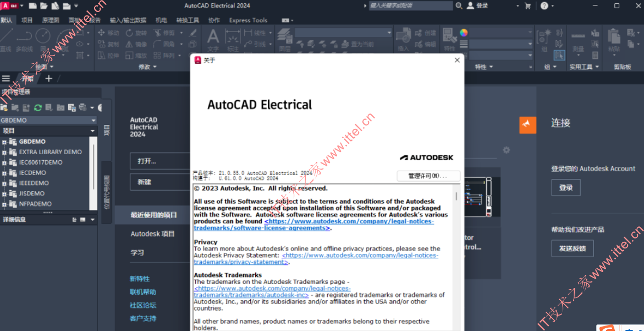Open the 转换工具 ribbon tab
This screenshot has width=644, height=331.
188,20
